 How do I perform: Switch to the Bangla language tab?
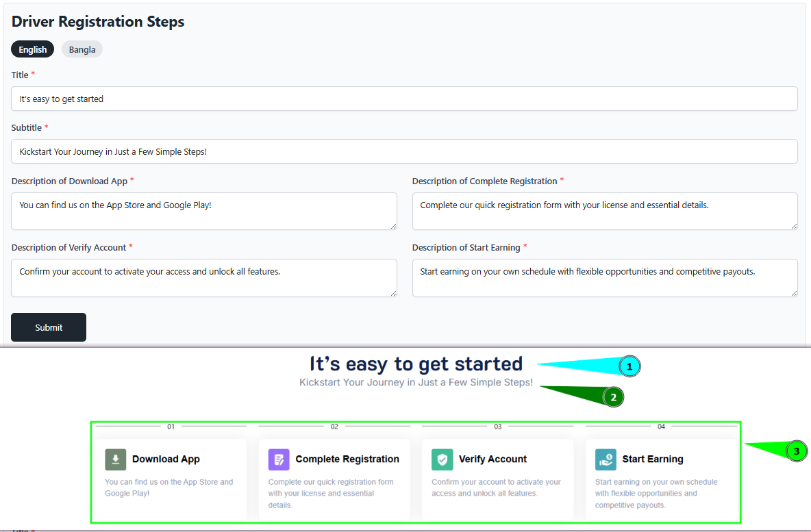point(82,49)
